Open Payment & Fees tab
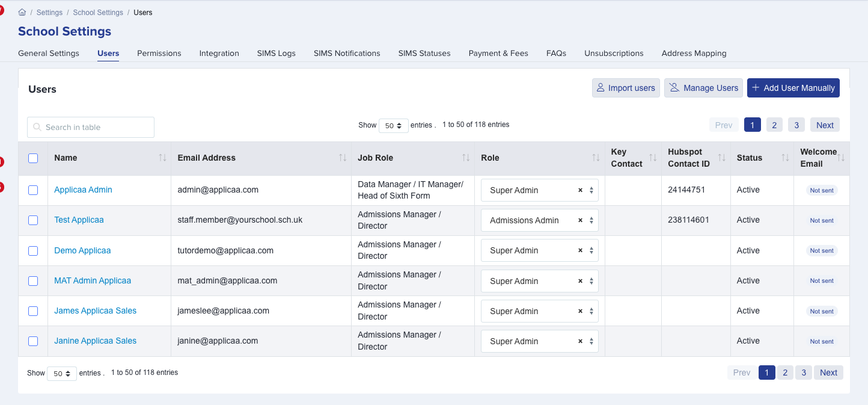 click(498, 53)
